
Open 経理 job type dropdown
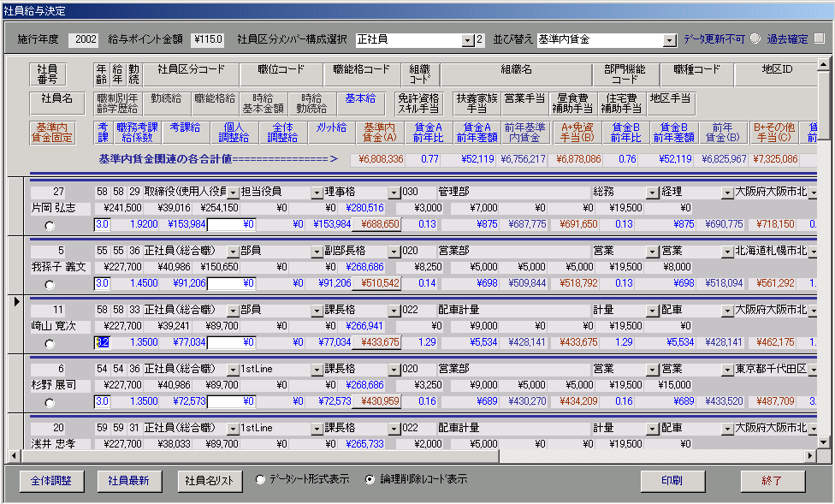[x=727, y=193]
